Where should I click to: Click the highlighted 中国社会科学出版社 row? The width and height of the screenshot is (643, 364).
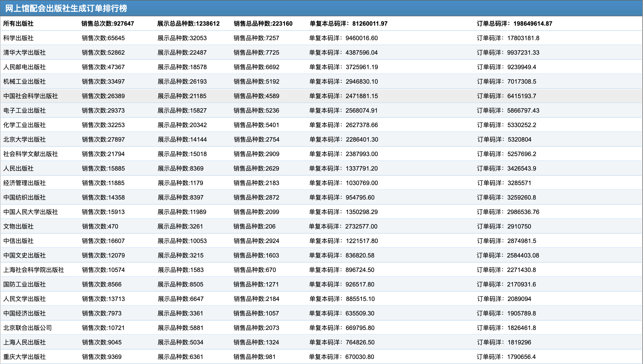tap(30, 96)
